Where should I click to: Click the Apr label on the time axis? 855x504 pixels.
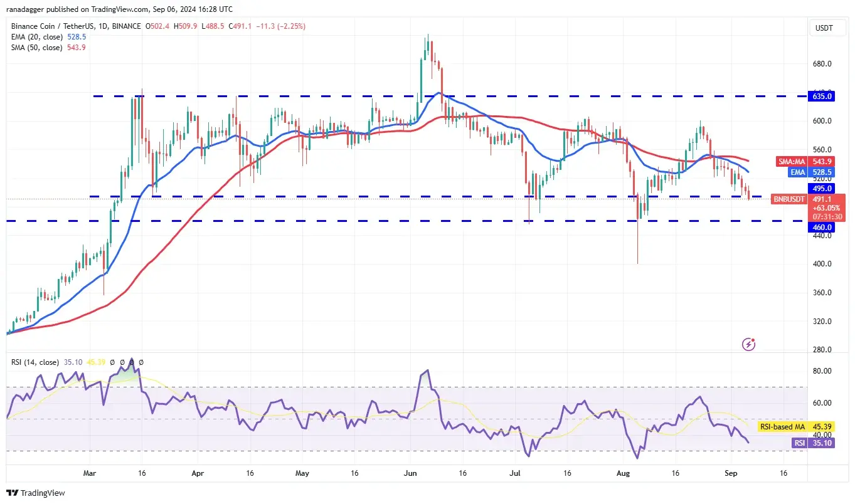click(197, 473)
